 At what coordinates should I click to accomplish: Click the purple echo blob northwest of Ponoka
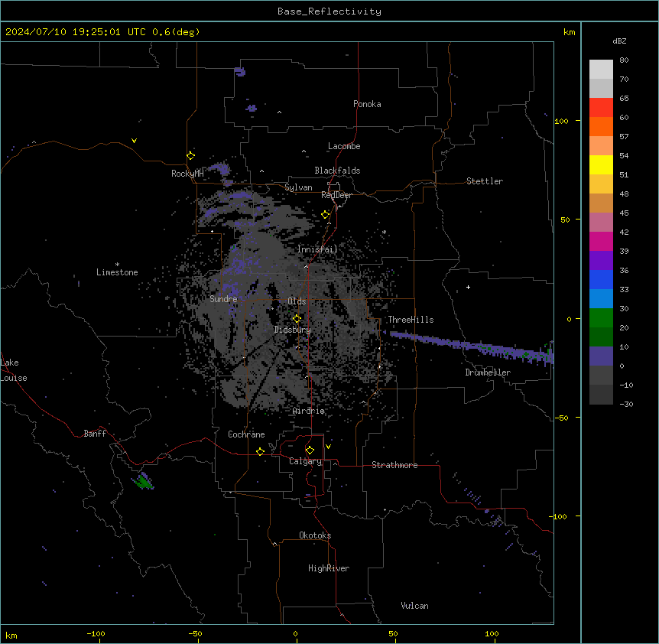(240, 72)
